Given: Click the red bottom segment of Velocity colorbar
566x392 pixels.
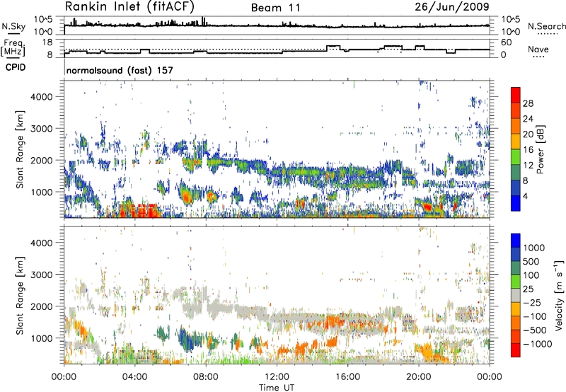Looking at the screenshot, I should point(516,350).
